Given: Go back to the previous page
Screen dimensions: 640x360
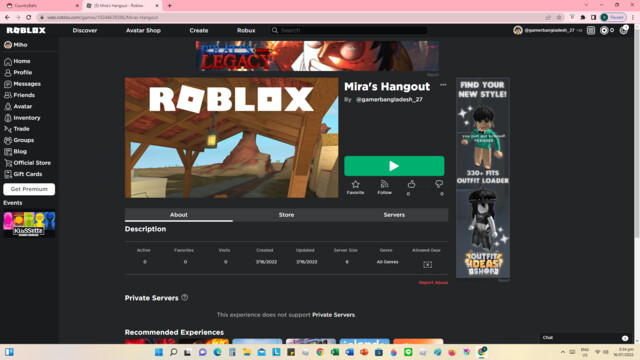Looking at the screenshot, I should click(7, 17).
